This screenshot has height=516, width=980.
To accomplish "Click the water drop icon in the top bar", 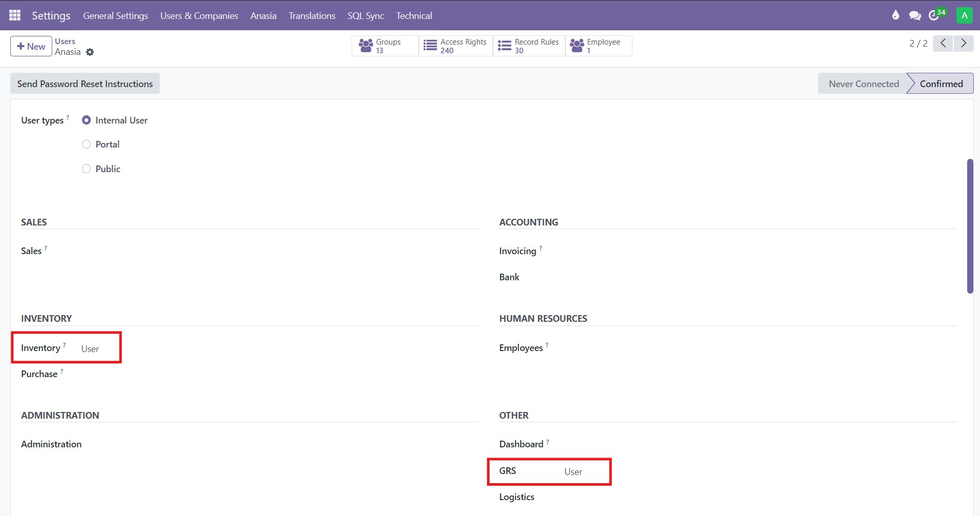I will point(895,15).
